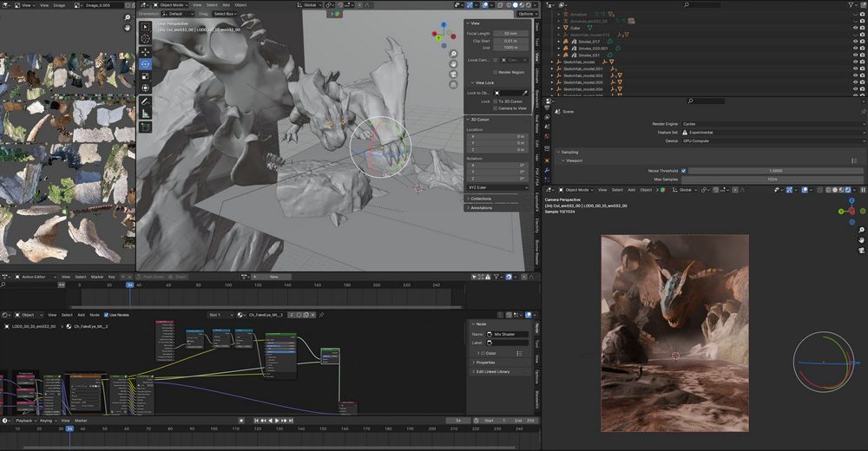Pick the Measure tool in viewport toolbar
868x451 pixels.
tap(145, 114)
